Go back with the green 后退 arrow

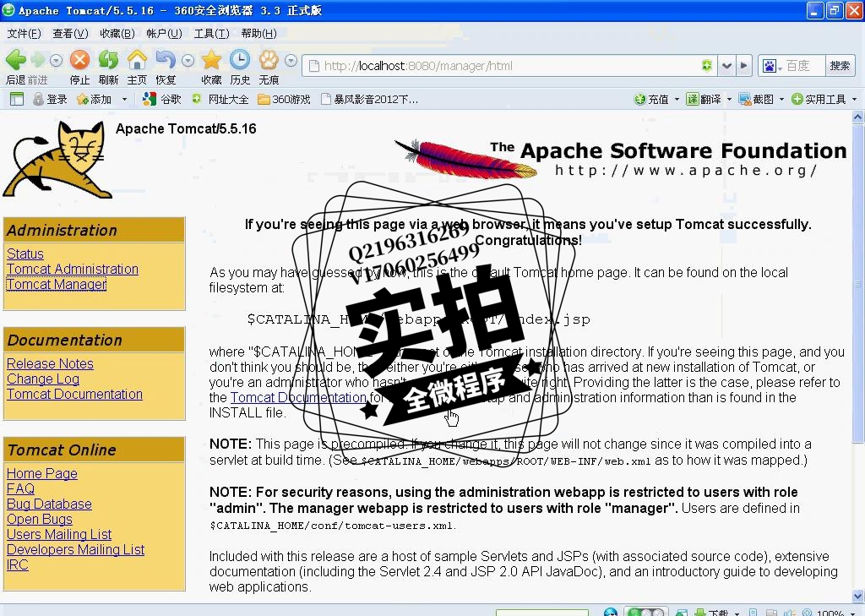(16, 60)
